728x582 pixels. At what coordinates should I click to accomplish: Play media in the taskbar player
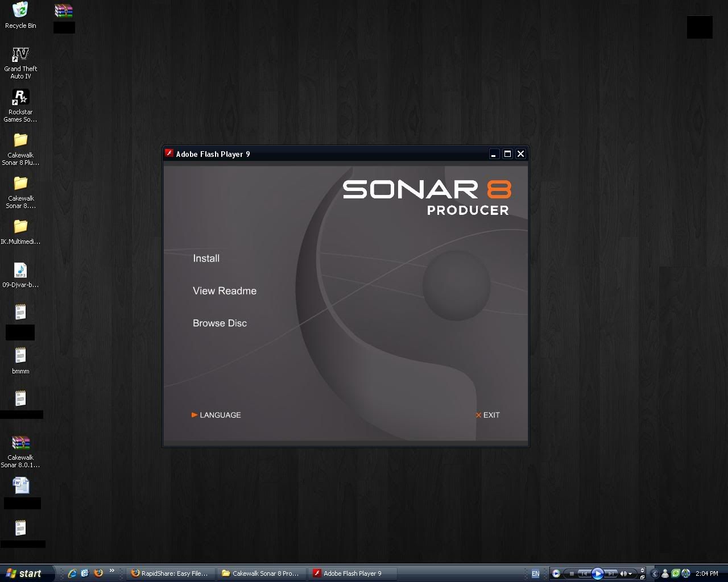click(598, 573)
